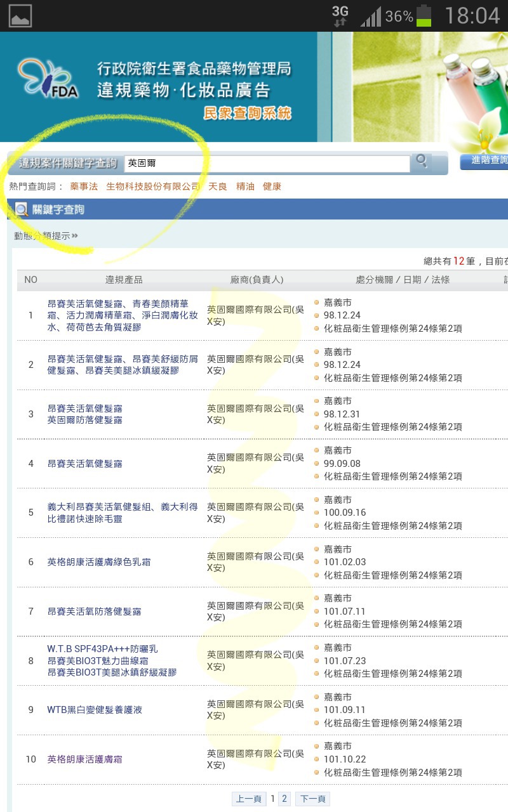
Task: Open row 8 product W.T.B SPF43PA+++防曬乳
Action: (103, 649)
